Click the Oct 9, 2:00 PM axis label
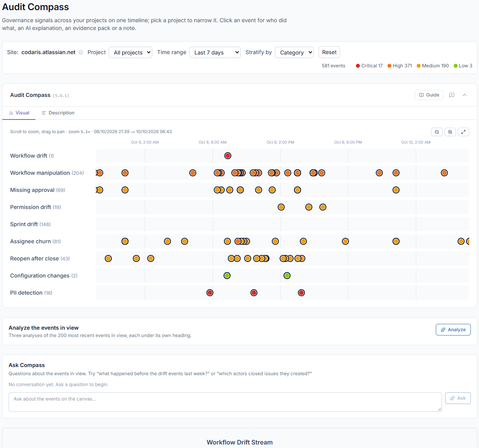 (280, 142)
